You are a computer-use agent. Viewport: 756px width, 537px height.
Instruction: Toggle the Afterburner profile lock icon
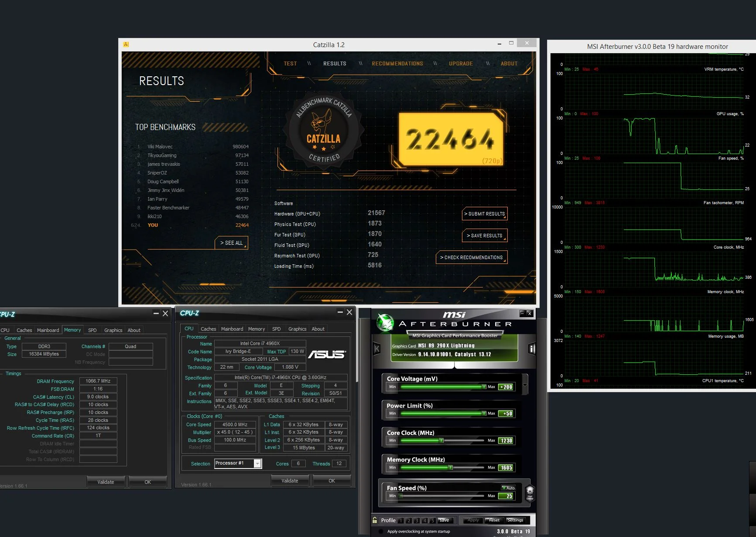375,520
